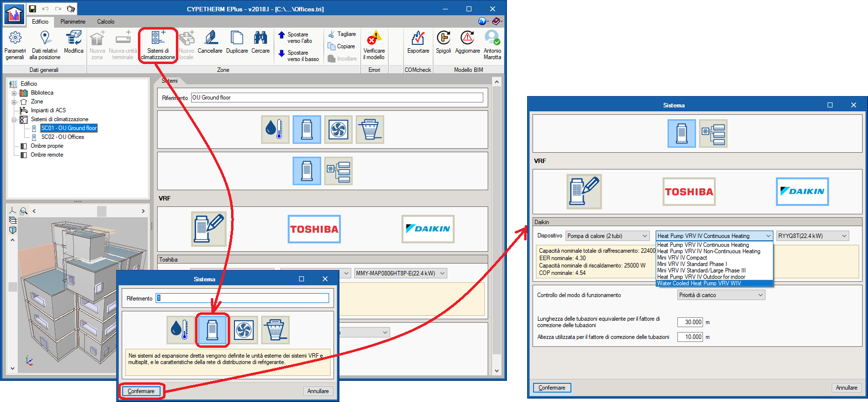Click the globe icon near top right
The width and height of the screenshot is (868, 402).
[482, 21]
